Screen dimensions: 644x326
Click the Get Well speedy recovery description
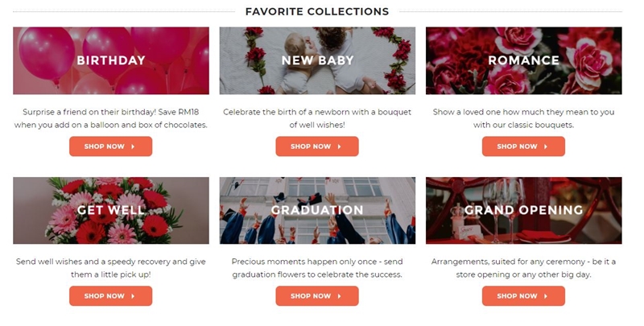(x=111, y=268)
